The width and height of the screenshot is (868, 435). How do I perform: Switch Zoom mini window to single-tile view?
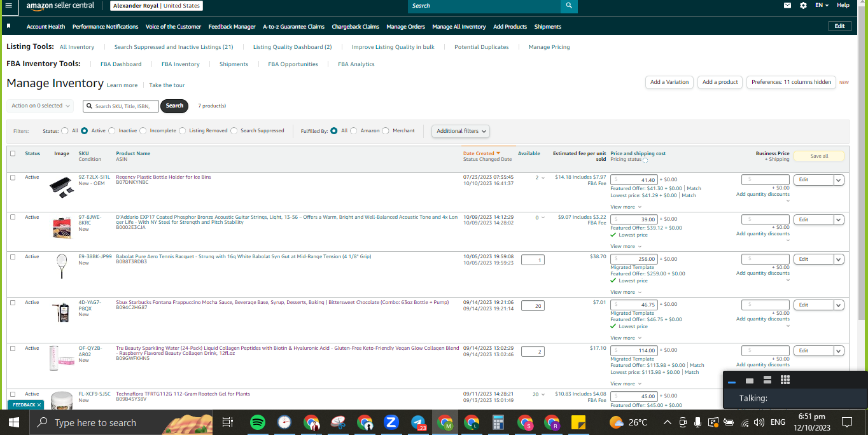pos(750,380)
